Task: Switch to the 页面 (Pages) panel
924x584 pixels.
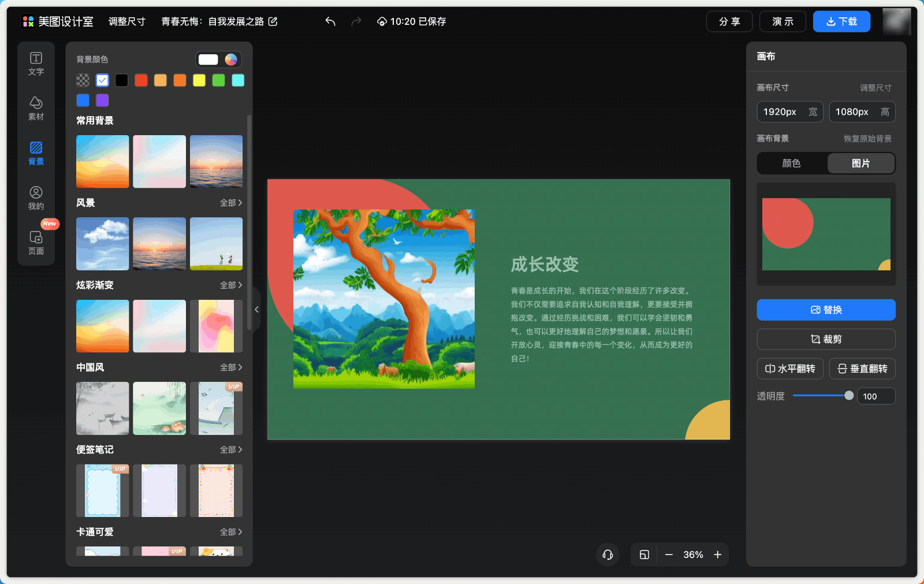Action: pyautogui.click(x=36, y=243)
